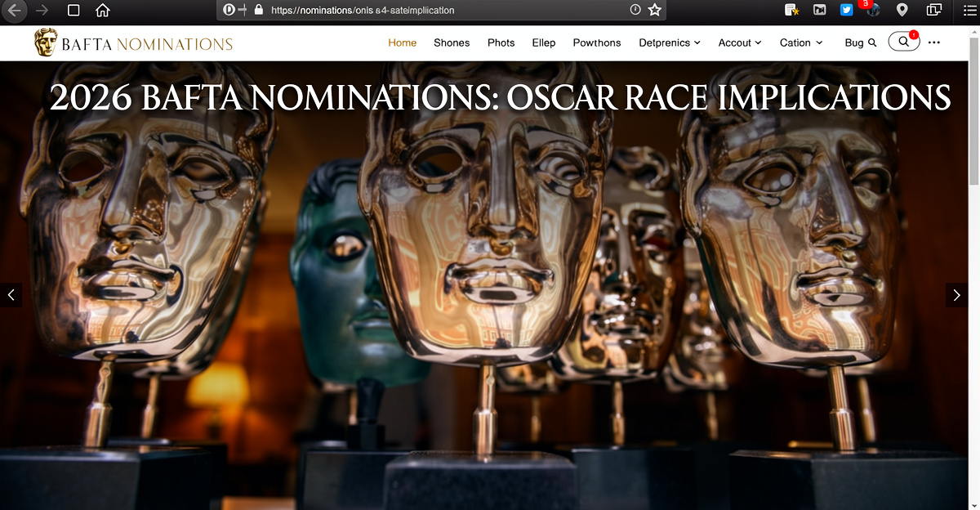980x510 pixels.
Task: Toggle reader mode beside the URL
Action: click(x=228, y=10)
